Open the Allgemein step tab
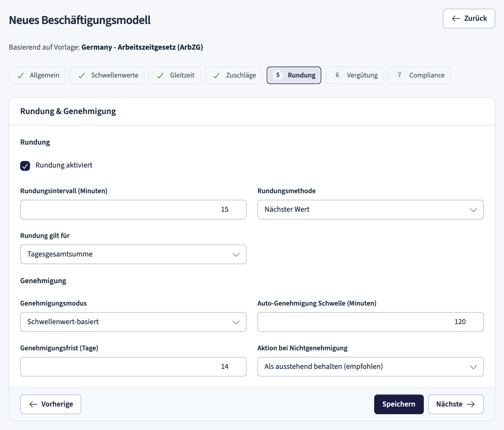This screenshot has height=430, width=504. click(x=37, y=75)
